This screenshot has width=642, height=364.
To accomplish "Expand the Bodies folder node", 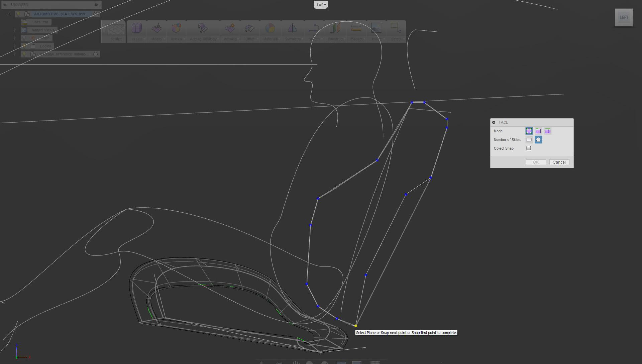I will 15,46.
